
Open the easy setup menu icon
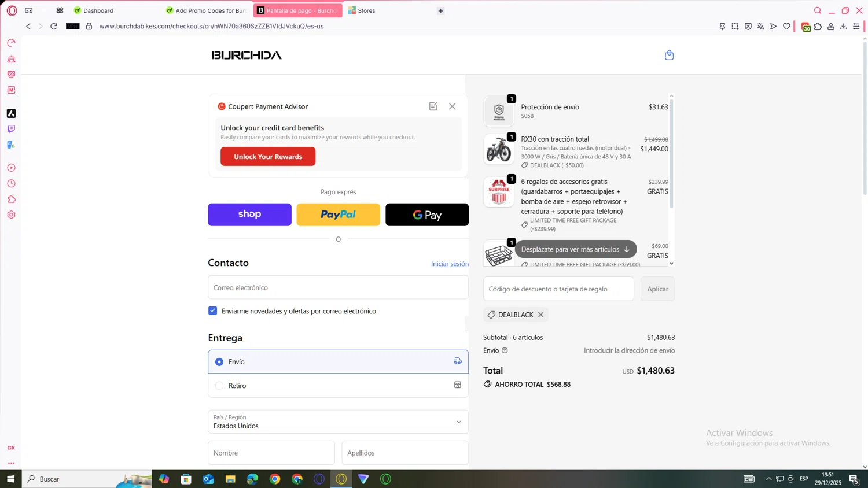856,27
